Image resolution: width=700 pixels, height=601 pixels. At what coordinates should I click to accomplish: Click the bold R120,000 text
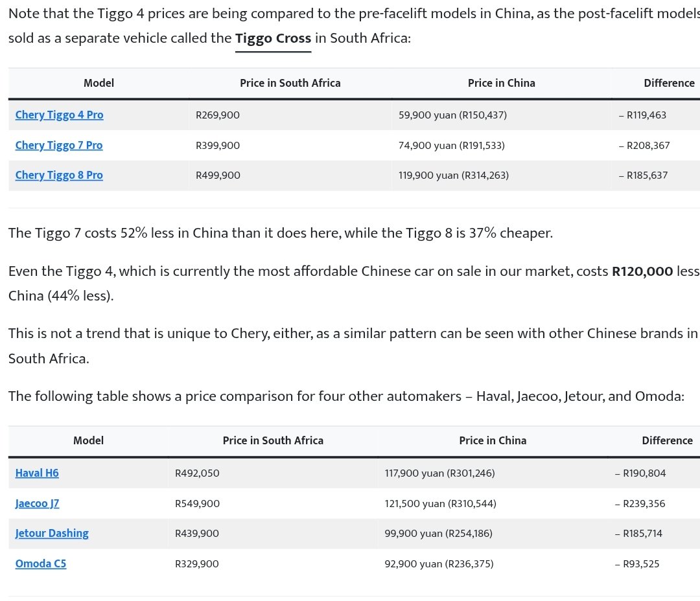click(x=642, y=271)
